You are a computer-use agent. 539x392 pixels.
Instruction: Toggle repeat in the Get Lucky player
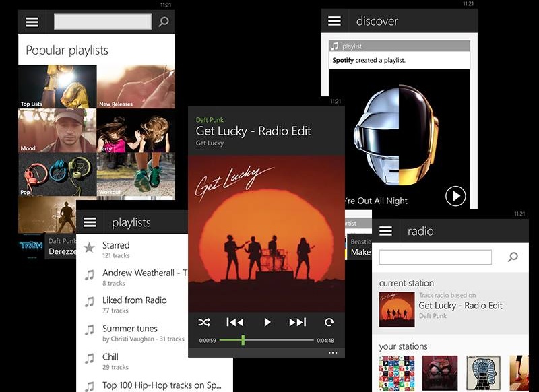click(x=329, y=322)
